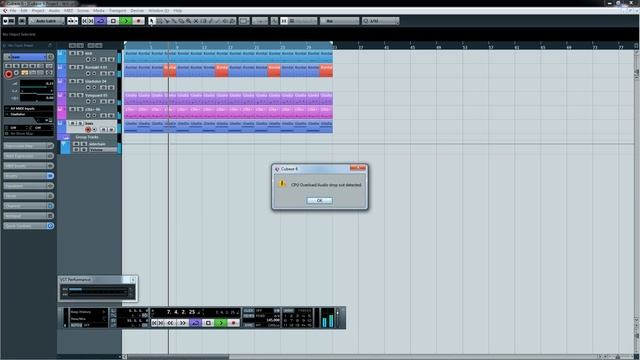Open the Transport menu

pos(117,11)
